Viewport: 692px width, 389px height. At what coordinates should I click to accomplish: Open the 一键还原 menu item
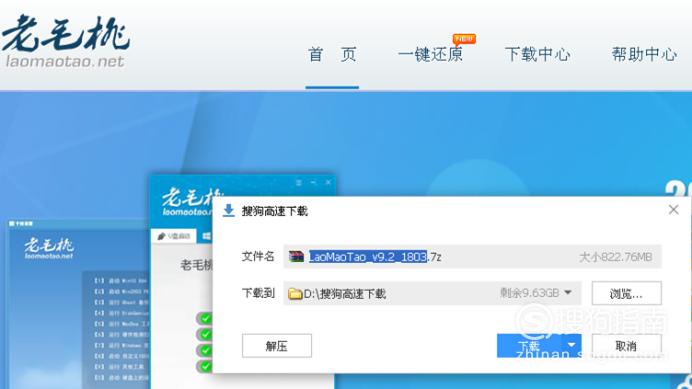(x=430, y=55)
